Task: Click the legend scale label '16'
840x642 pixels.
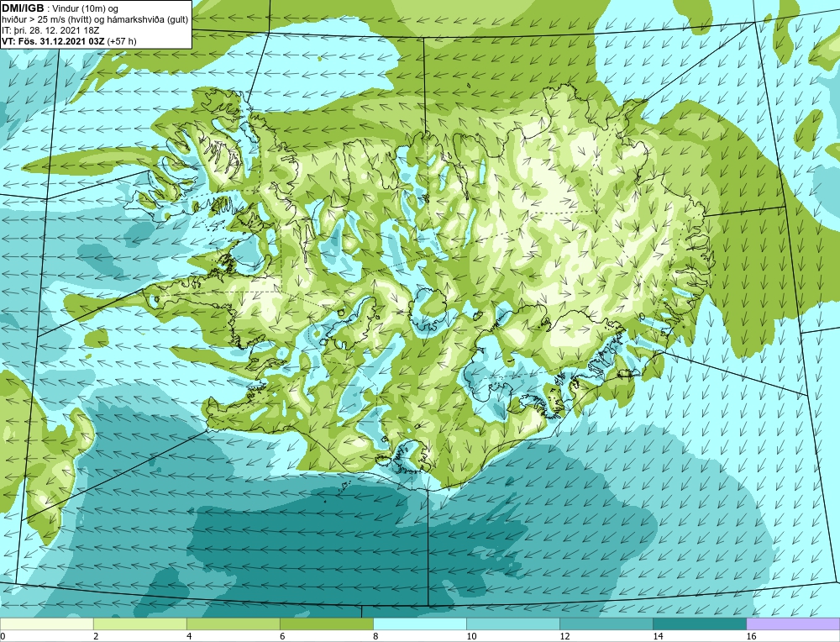Action: click(x=751, y=636)
